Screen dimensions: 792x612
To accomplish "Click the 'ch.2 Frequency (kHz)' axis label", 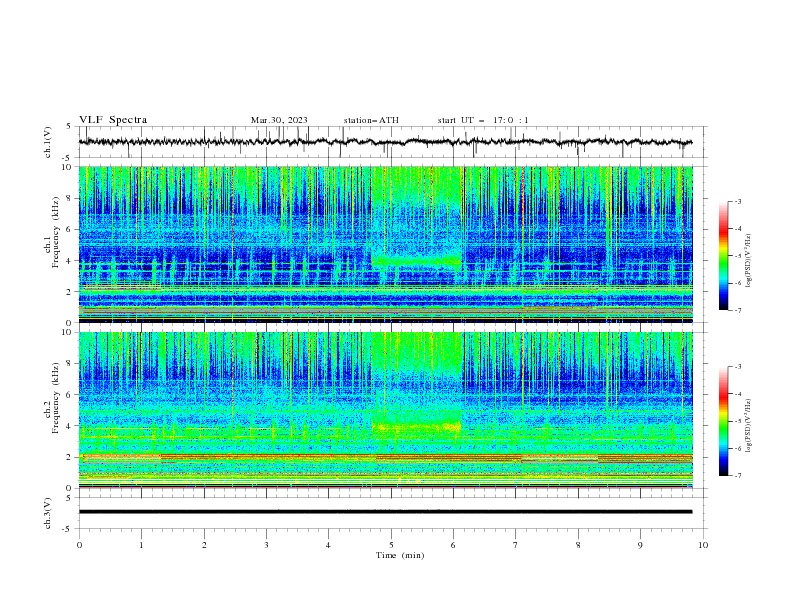I will pyautogui.click(x=52, y=398).
